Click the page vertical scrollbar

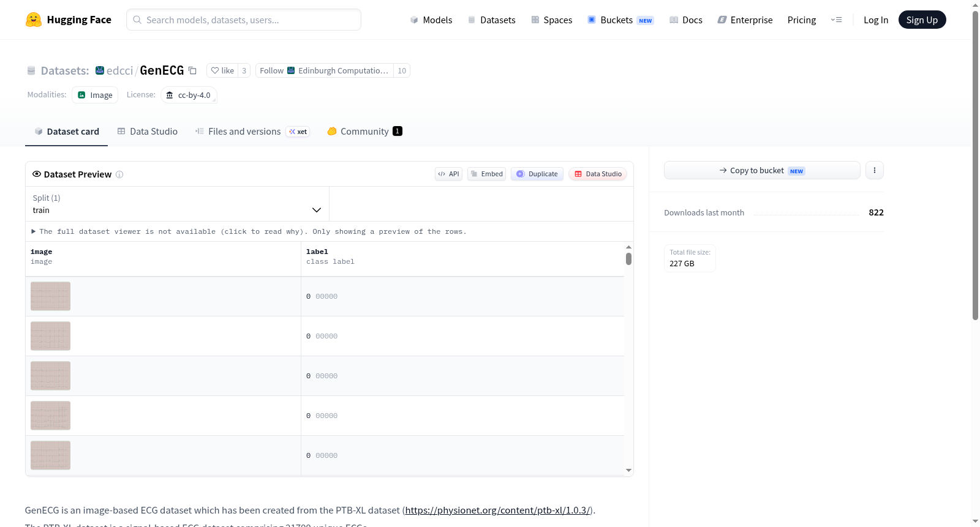click(975, 165)
